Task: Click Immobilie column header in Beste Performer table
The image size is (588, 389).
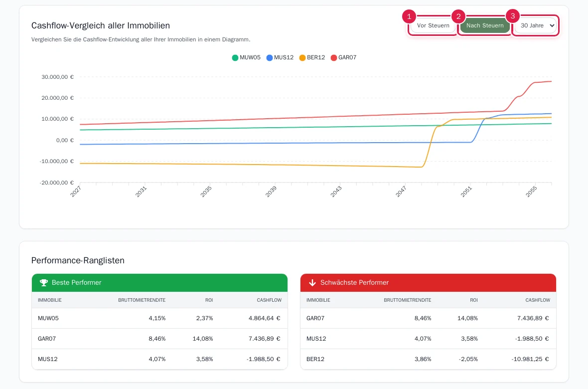Action: [49, 300]
